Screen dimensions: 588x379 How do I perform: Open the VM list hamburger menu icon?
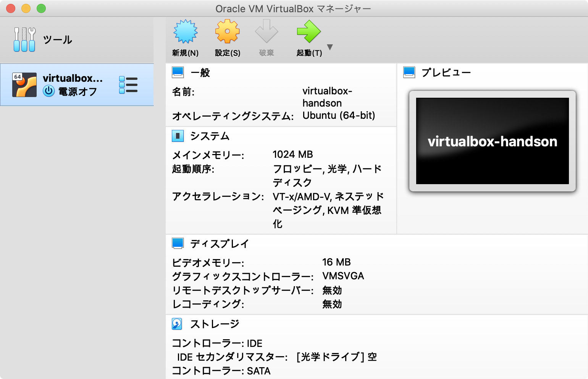[x=128, y=85]
